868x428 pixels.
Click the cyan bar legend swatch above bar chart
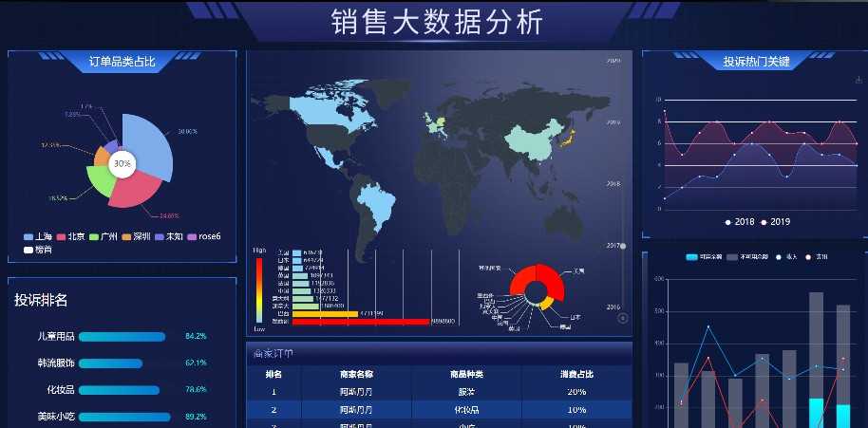point(692,257)
